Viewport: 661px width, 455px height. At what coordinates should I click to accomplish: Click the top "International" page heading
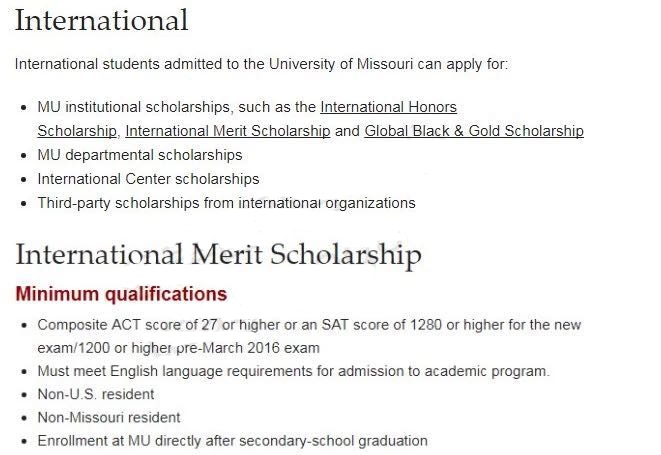101,20
